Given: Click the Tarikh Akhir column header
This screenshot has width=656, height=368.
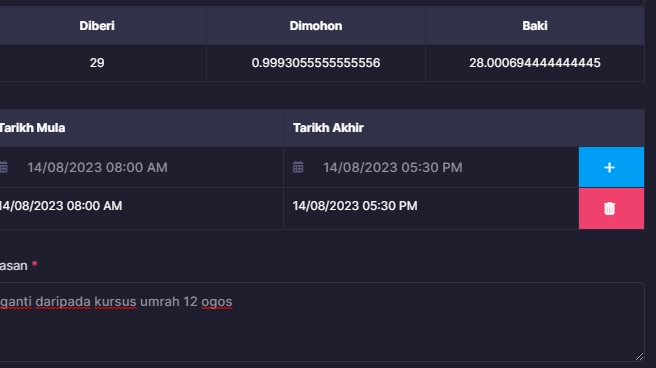Looking at the screenshot, I should click(x=328, y=128).
